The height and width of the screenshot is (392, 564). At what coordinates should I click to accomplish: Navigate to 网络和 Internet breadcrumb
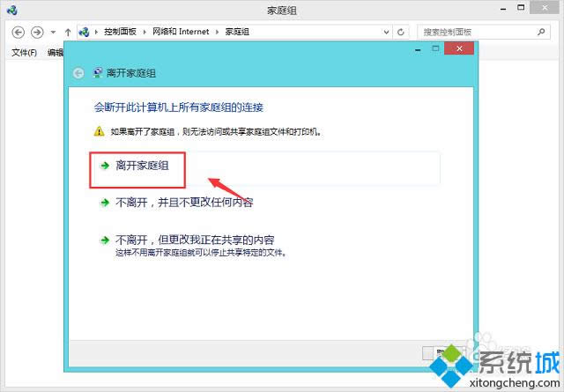click(x=180, y=32)
